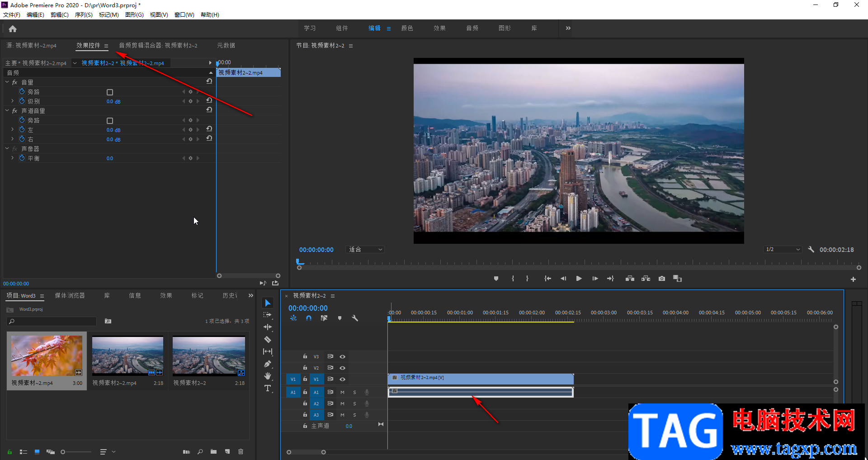The width and height of the screenshot is (868, 460).
Task: Select video clip on V1 track
Action: 481,379
